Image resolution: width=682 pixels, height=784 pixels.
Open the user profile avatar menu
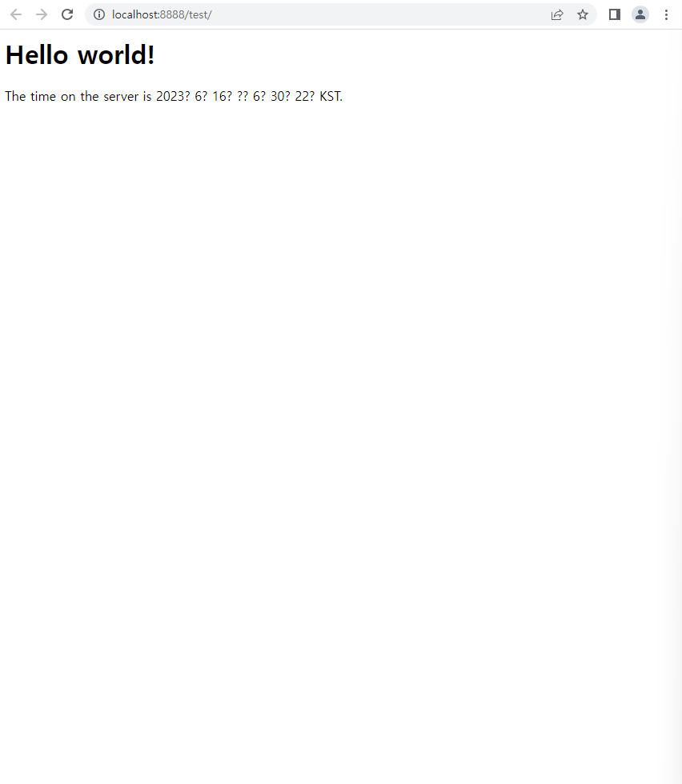pos(640,14)
